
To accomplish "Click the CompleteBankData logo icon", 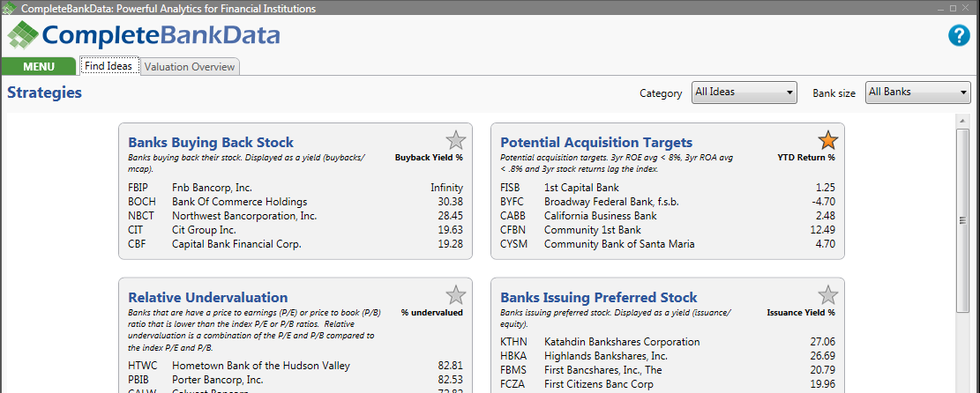I will 22,36.
